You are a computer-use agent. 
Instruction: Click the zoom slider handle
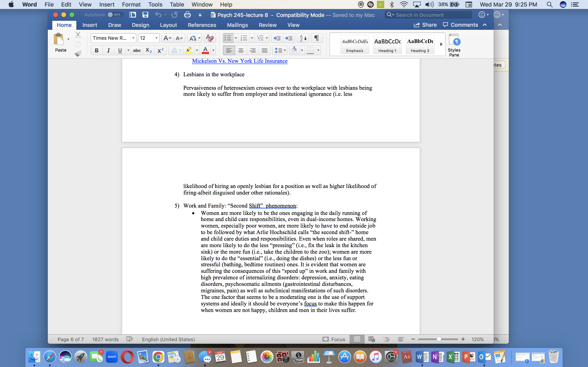(x=439, y=339)
